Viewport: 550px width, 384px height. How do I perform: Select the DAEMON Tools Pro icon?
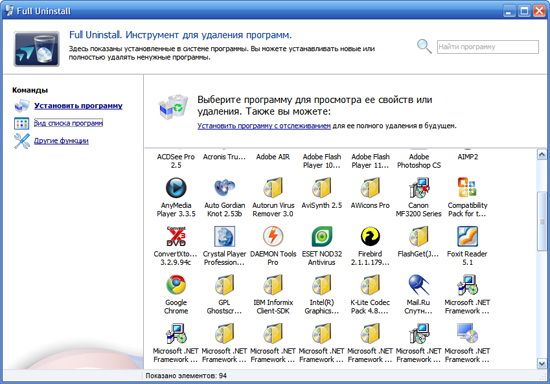click(x=273, y=236)
